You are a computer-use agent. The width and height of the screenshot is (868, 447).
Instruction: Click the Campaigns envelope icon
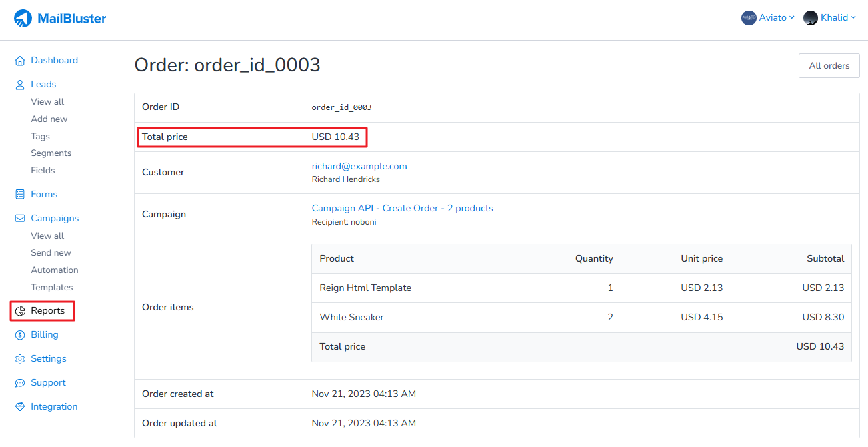coord(20,219)
